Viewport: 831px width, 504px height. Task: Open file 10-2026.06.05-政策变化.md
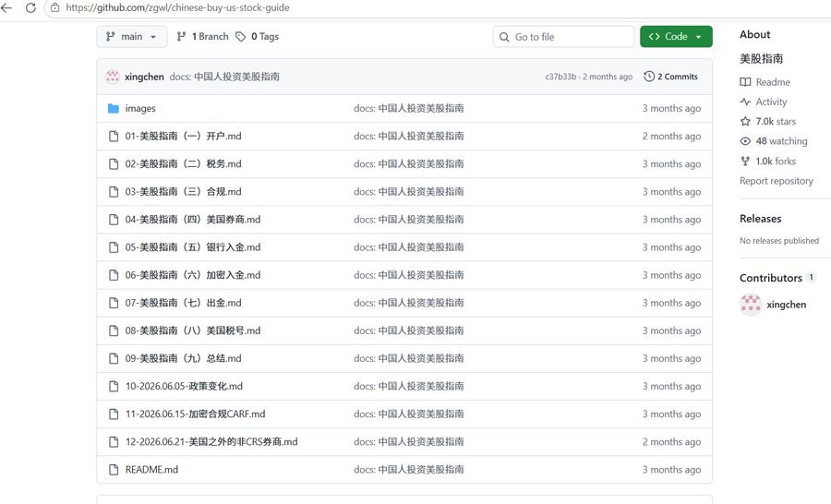184,387
